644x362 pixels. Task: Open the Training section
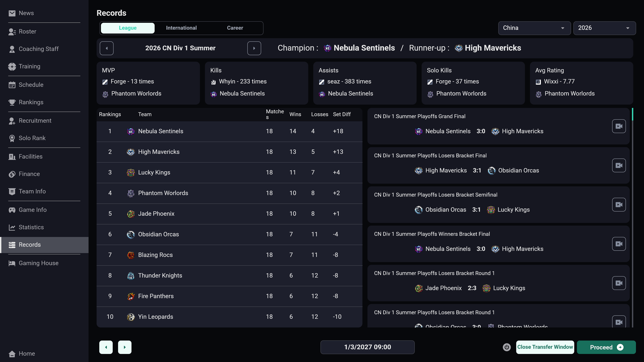29,67
